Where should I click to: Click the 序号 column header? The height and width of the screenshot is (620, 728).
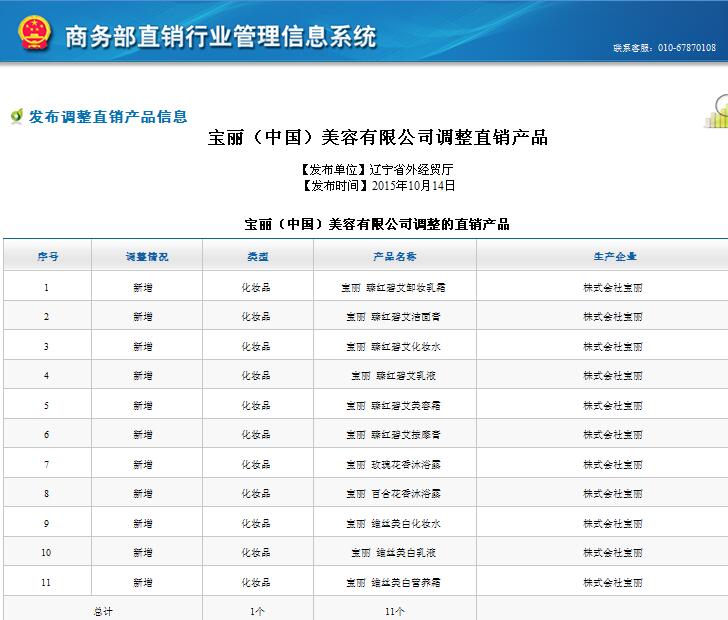[x=47, y=257]
